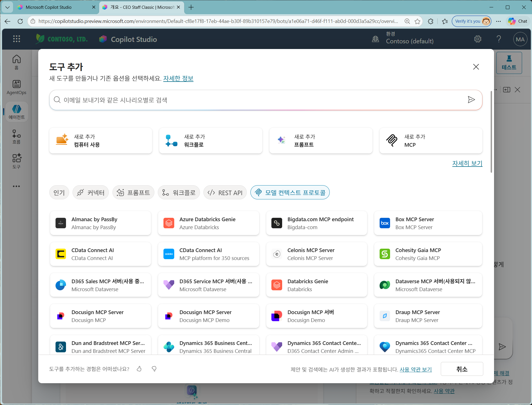Open the MA account avatar
The width and height of the screenshot is (532, 405).
[x=520, y=39]
